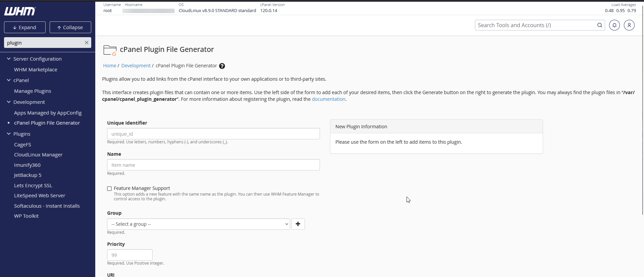Focus the Unique Identifier field

click(x=213, y=134)
